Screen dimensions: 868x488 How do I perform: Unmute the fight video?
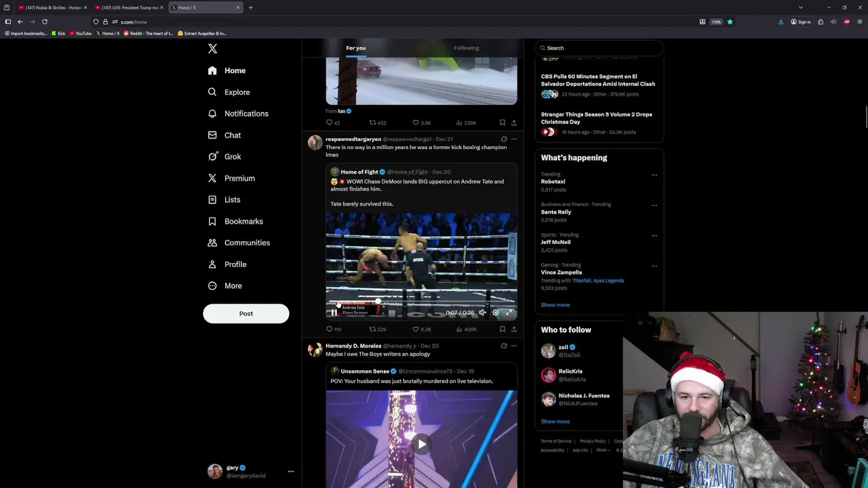482,312
